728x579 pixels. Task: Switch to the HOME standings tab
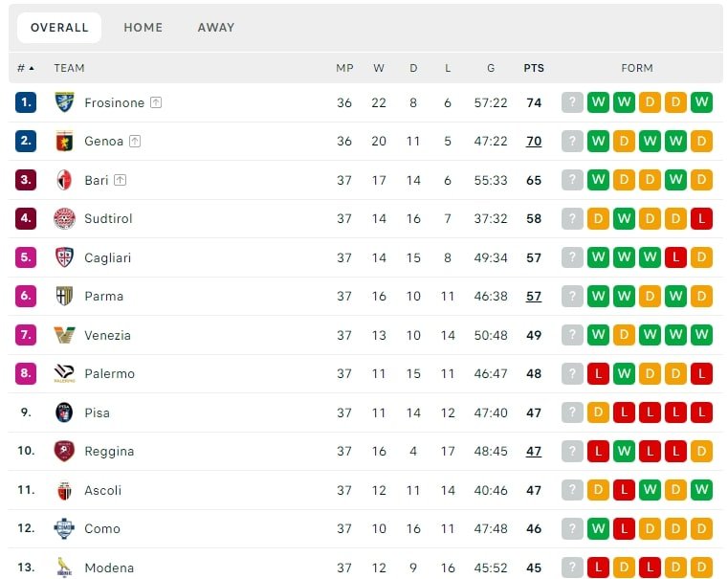click(x=143, y=28)
